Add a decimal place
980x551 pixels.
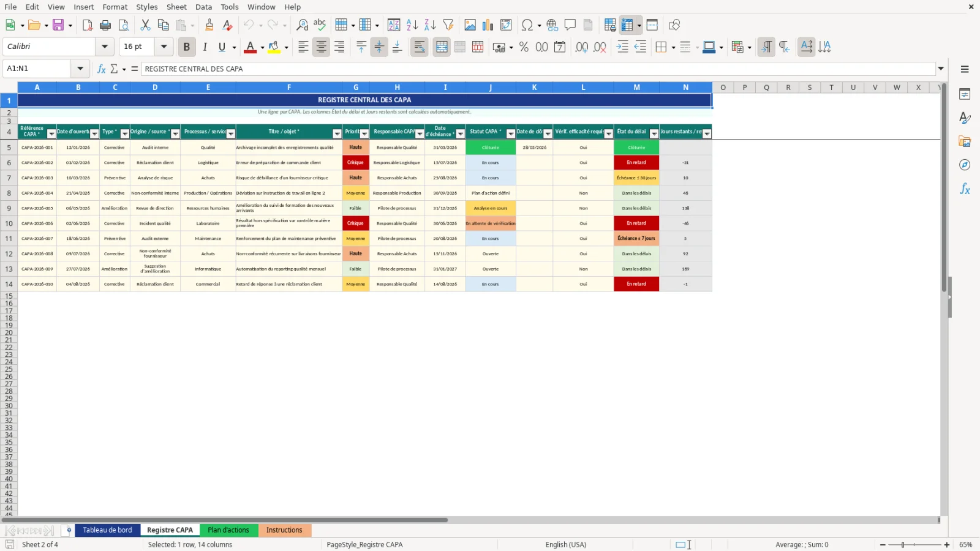point(582,47)
